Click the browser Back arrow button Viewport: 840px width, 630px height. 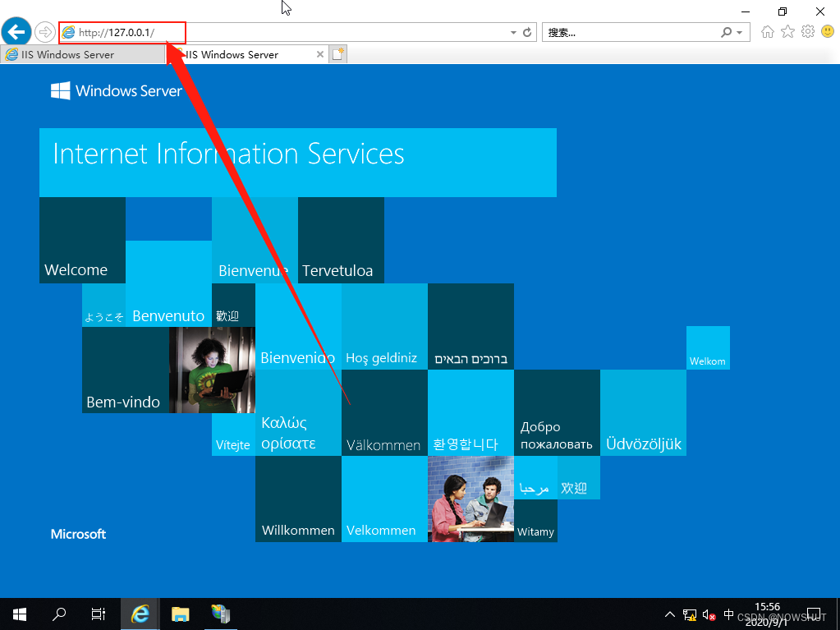(16, 32)
